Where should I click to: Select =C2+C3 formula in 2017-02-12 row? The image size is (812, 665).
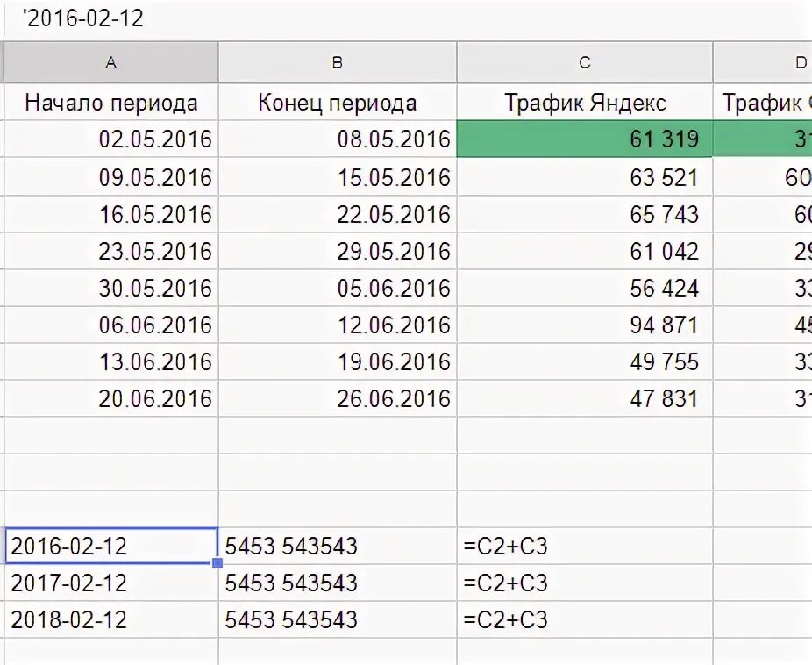point(585,583)
